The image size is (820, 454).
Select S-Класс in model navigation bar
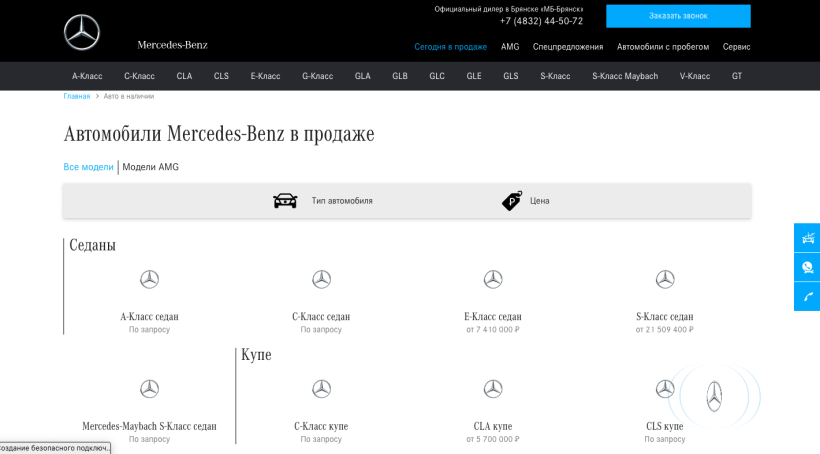[555, 76]
